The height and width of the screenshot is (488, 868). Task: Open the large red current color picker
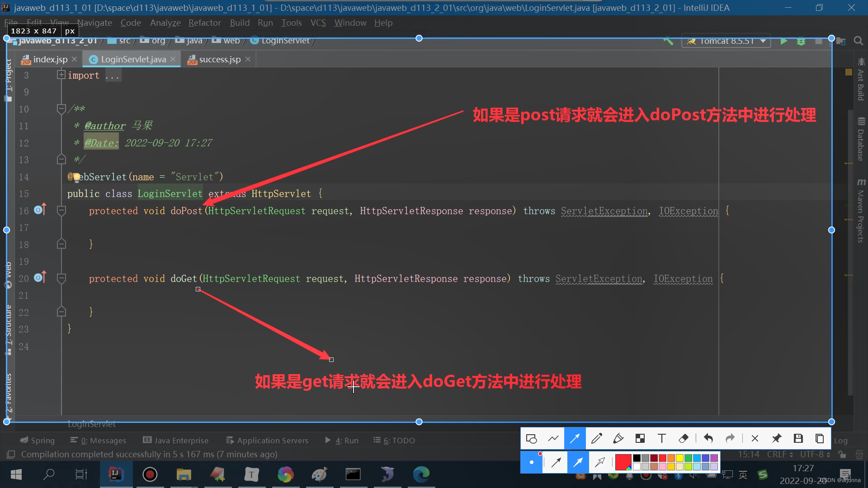(623, 462)
